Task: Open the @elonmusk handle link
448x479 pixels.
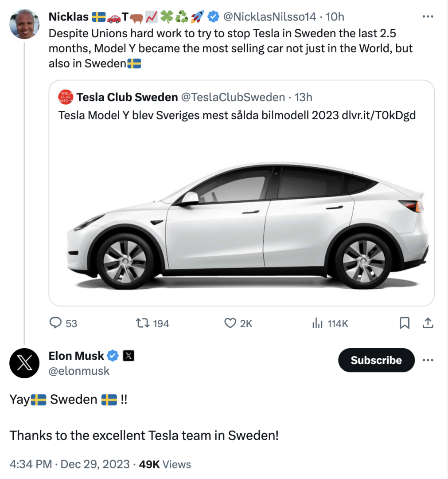Action: (79, 371)
